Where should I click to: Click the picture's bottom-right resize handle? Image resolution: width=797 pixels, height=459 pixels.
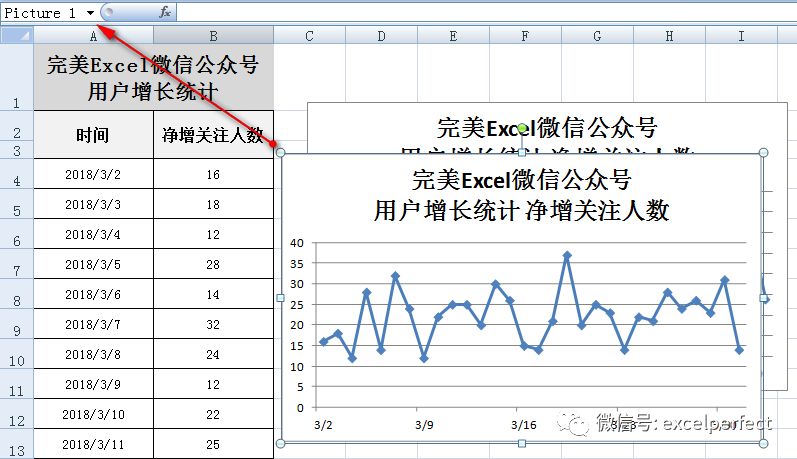pyautogui.click(x=763, y=444)
